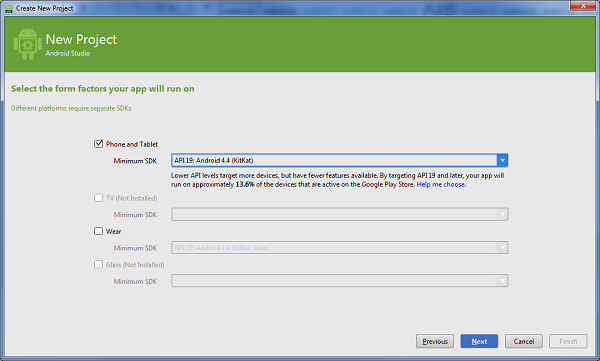Image resolution: width=600 pixels, height=361 pixels.
Task: Close the Create New Project window
Action: 583,5
